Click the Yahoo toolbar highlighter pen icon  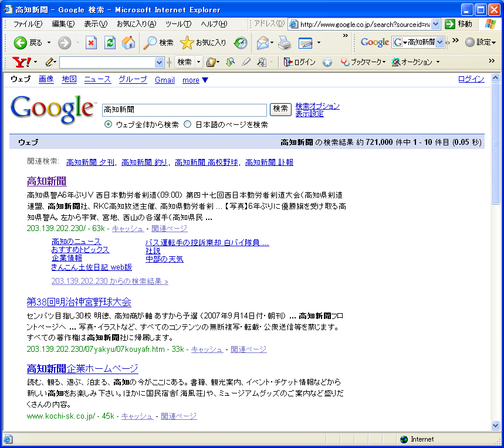246,62
